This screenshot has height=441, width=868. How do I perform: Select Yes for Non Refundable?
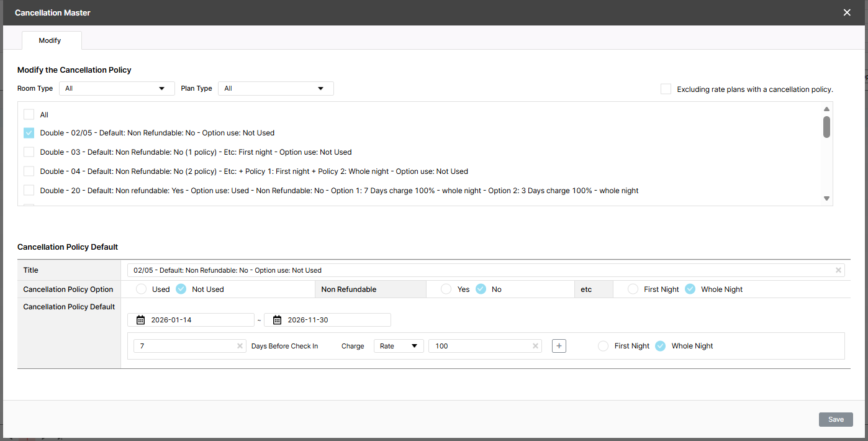(446, 289)
